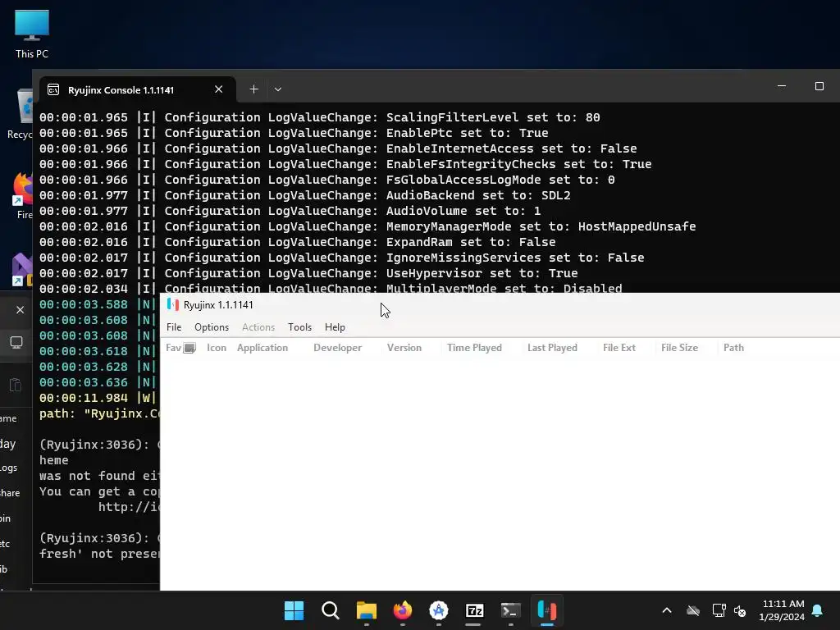This screenshot has width=840, height=630.
Task: Open 7-Zip from the taskbar
Action: 474,610
